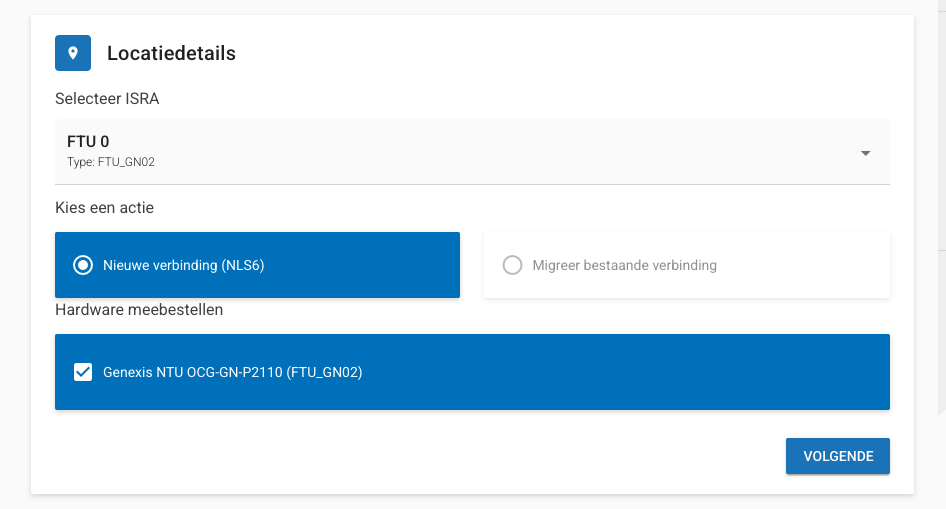Click the Genexis NTU OCG-GN-P2110 label text
Viewport: 946px width, 509px height.
coord(233,372)
